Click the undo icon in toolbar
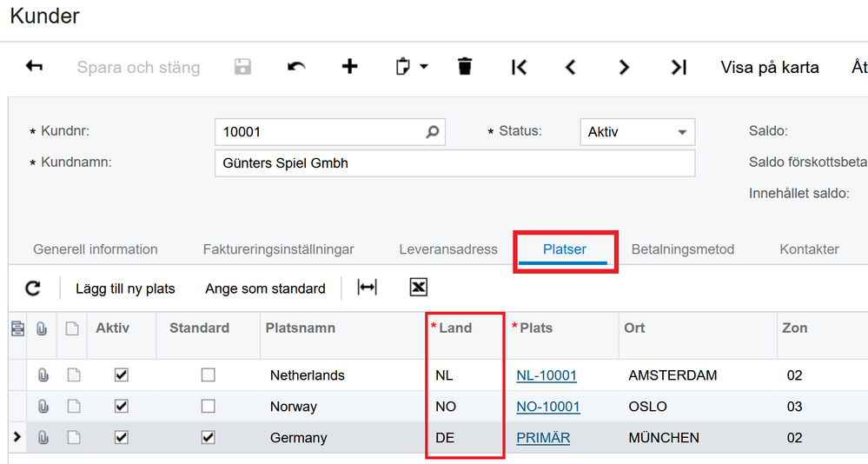 296,67
